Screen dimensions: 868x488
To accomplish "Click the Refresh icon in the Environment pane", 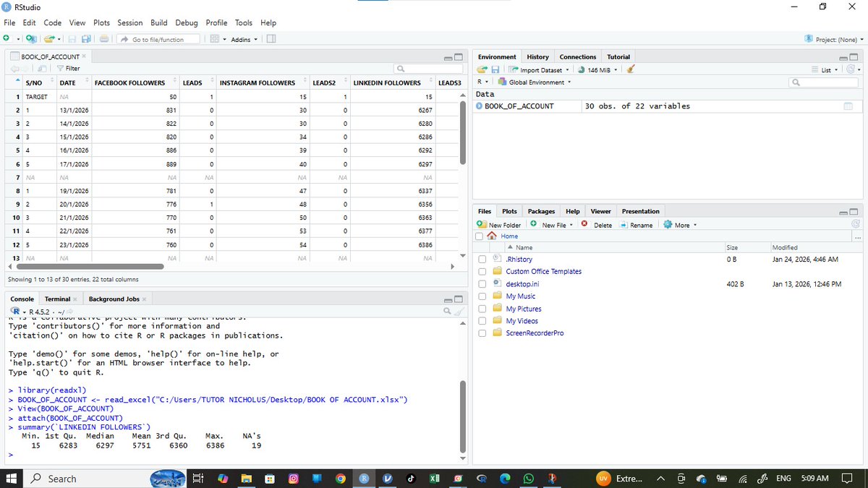I will tap(851, 69).
